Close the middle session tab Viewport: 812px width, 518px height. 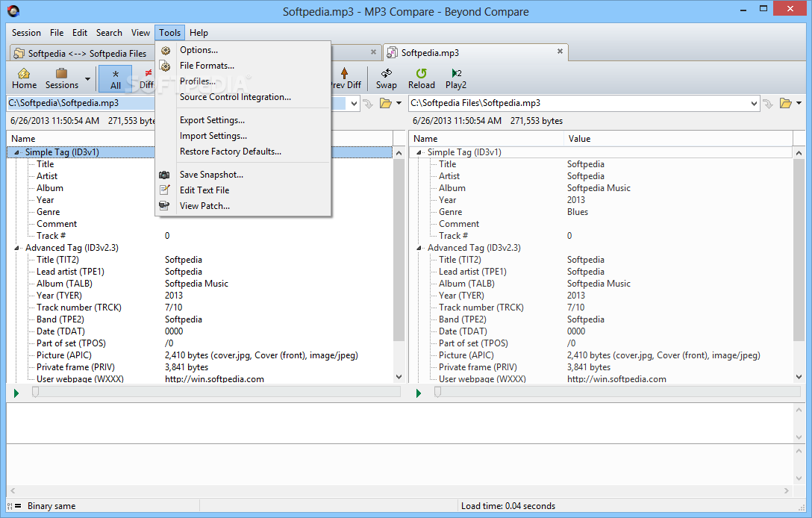[x=373, y=52]
